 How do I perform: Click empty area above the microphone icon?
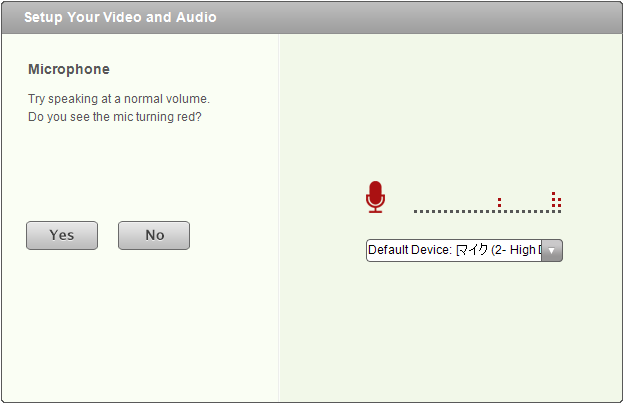[375, 119]
